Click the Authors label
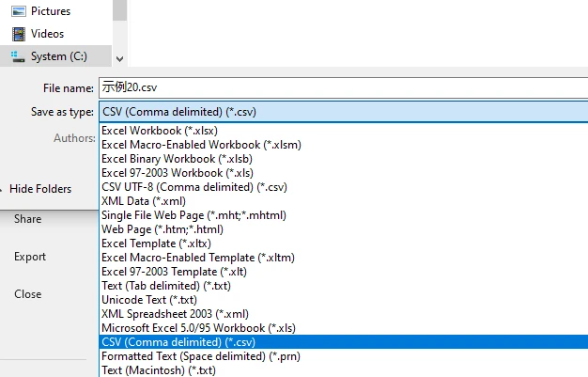The image size is (588, 377). (x=74, y=138)
